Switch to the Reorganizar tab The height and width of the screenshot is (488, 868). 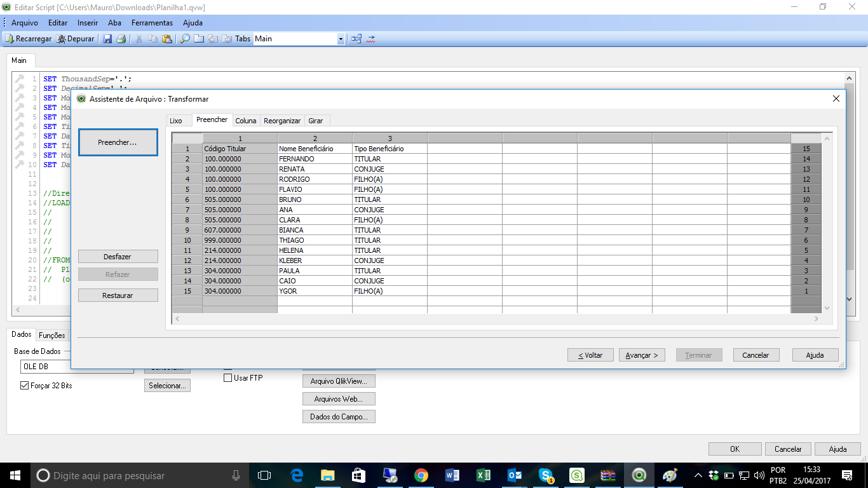point(282,121)
